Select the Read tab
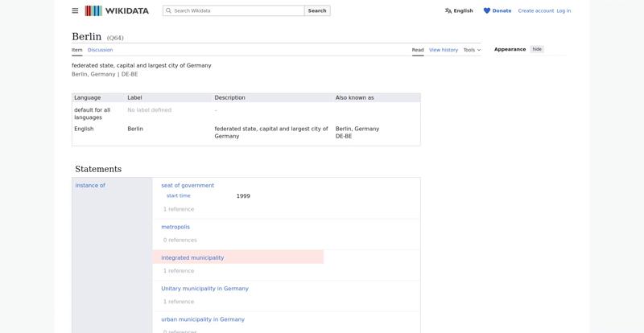Viewport: 644px width, 333px height. (x=418, y=50)
